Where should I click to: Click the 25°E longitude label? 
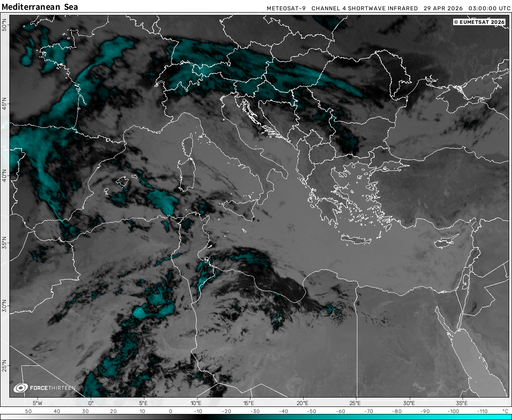pyautogui.click(x=355, y=403)
